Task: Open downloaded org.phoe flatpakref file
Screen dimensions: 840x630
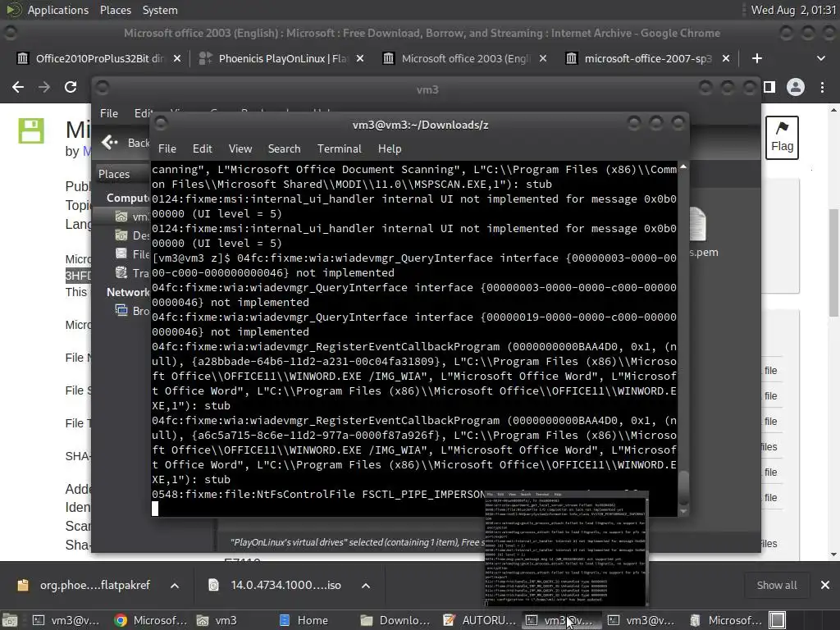Action: click(84, 585)
